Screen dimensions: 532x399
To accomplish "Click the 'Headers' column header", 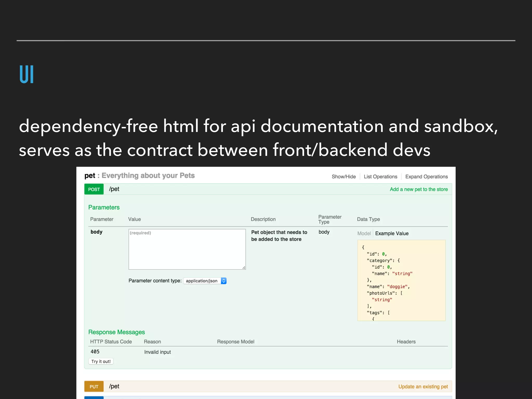I will pyautogui.click(x=406, y=342).
